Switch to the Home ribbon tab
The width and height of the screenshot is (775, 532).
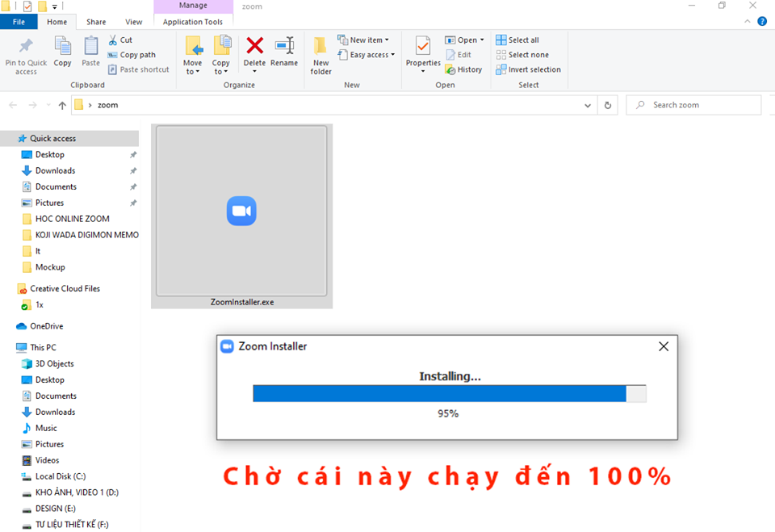pos(57,22)
